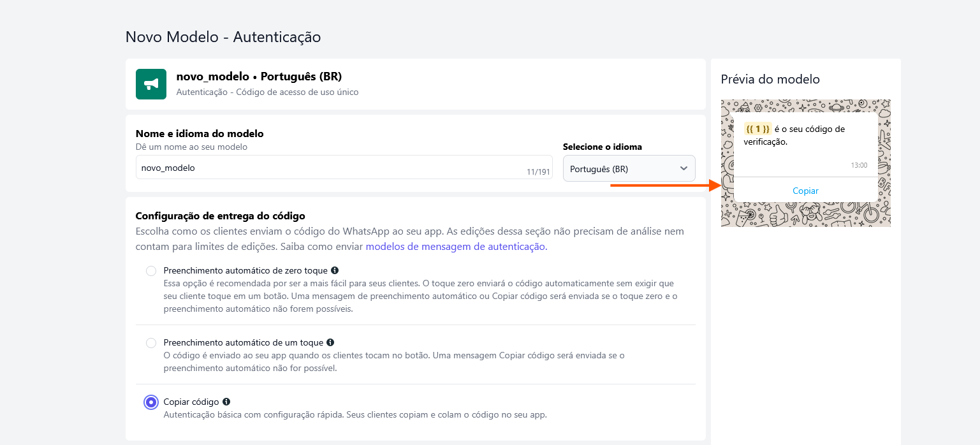Click the 13:00 timestamp in preview
Image resolution: width=980 pixels, height=445 pixels.
859,165
